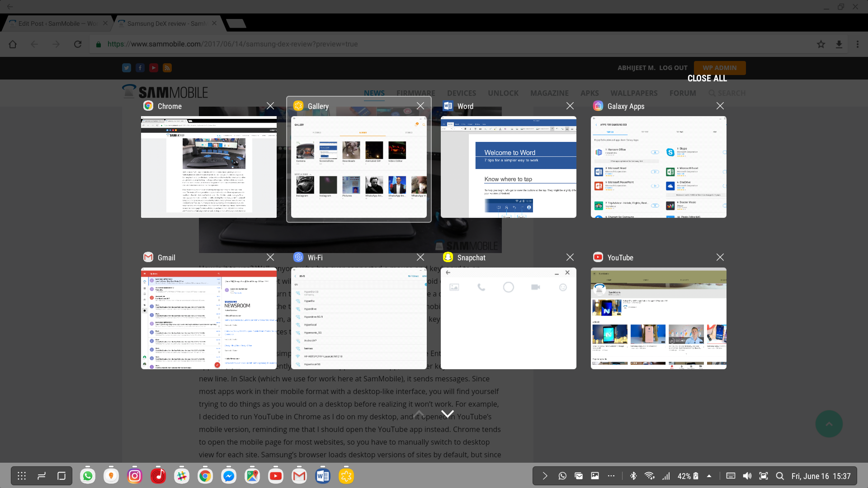Open Messenger from the taskbar
Viewport: 868px width, 488px height.
point(229,476)
